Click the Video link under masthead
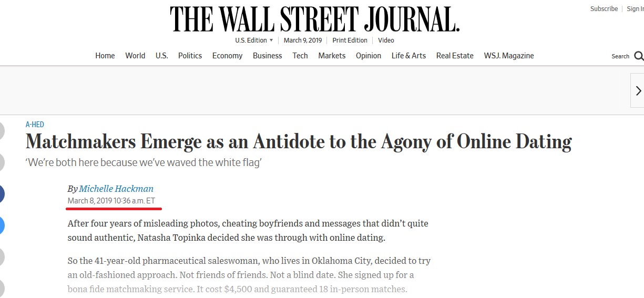The width and height of the screenshot is (644, 298). [386, 40]
